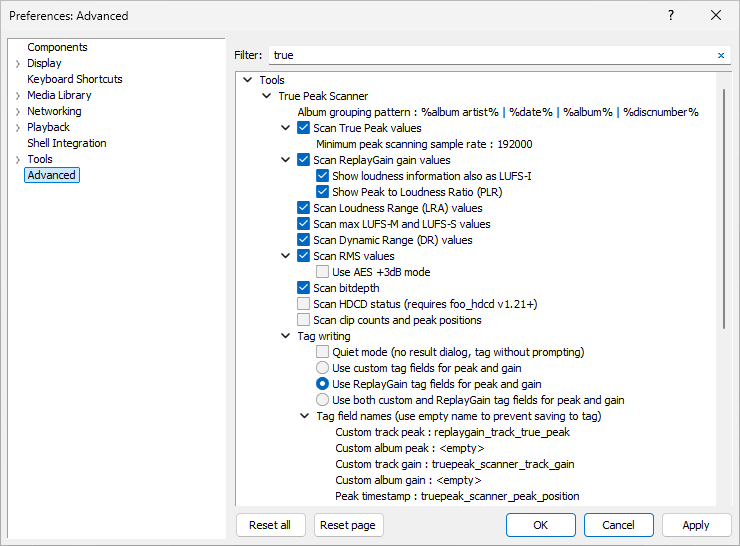
Task: Expand the Display tree node
Action: (x=17, y=64)
